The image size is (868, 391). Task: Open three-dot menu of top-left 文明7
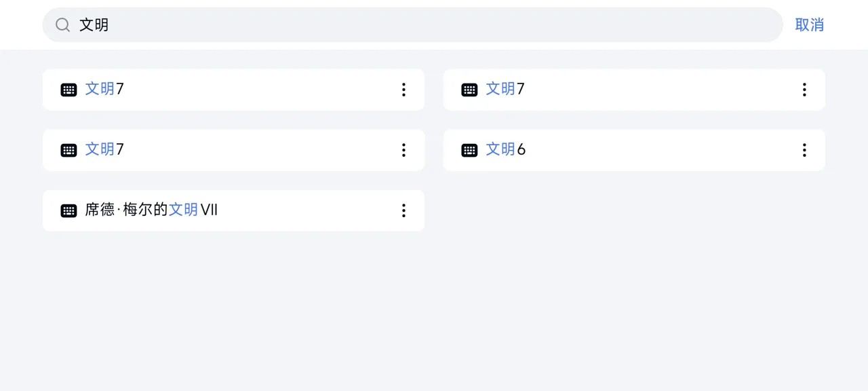pyautogui.click(x=403, y=90)
